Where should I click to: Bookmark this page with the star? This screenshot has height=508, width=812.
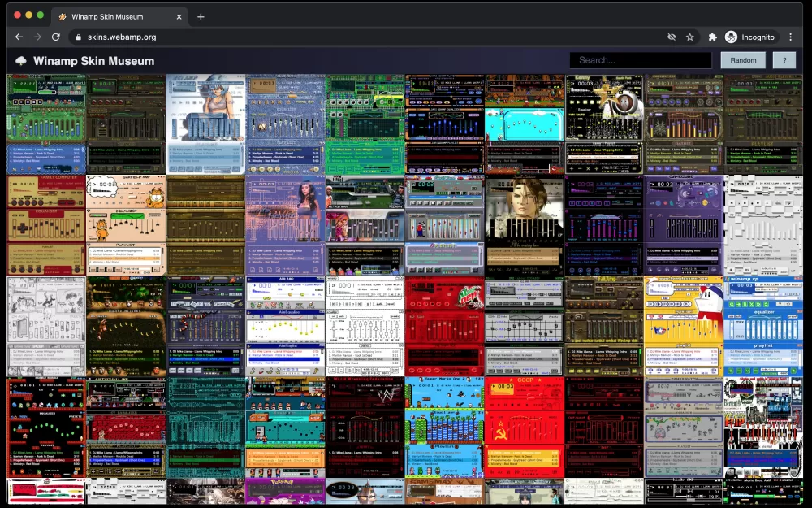(x=689, y=37)
